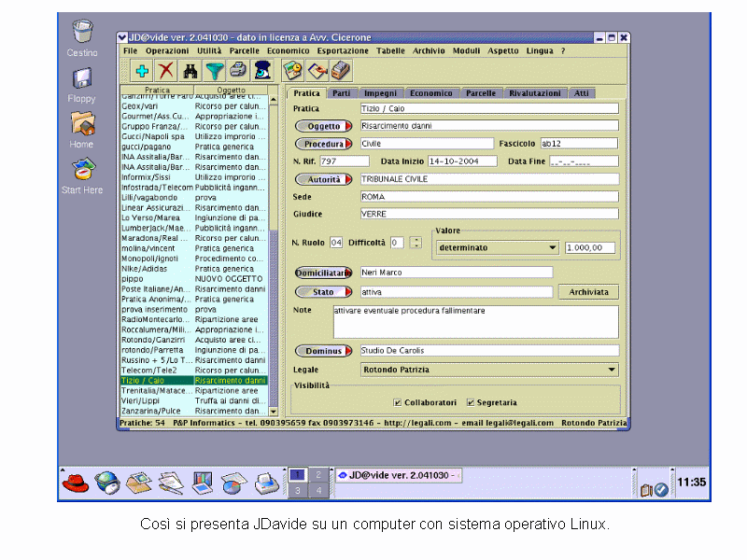Select the Zanzarina/Pulce row in list
This screenshot has height=560, width=747.
[194, 411]
